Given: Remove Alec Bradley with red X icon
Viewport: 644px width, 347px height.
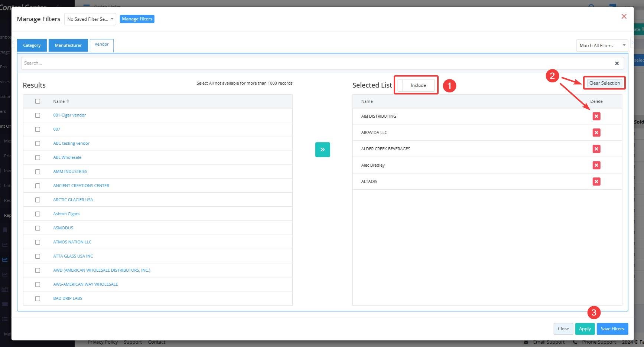Looking at the screenshot, I should (x=596, y=165).
